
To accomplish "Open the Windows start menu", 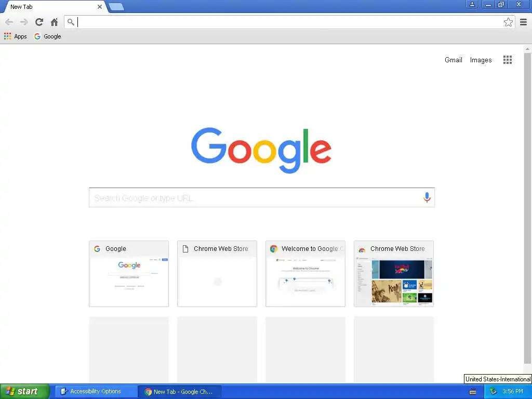I will [x=25, y=391].
